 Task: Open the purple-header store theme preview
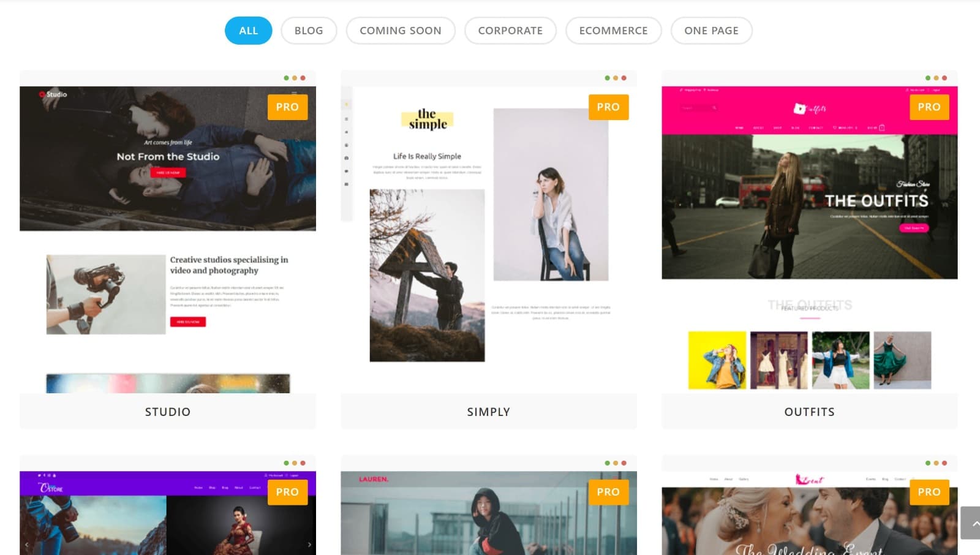tap(168, 513)
